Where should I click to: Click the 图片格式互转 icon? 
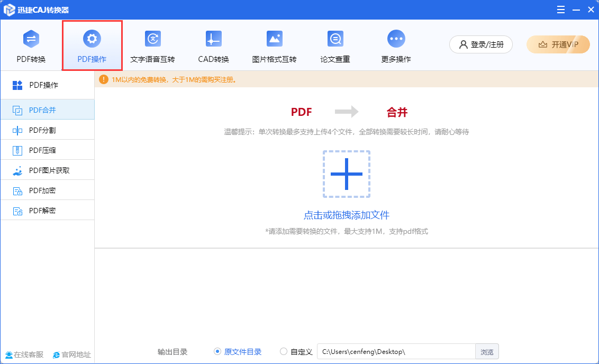274,39
